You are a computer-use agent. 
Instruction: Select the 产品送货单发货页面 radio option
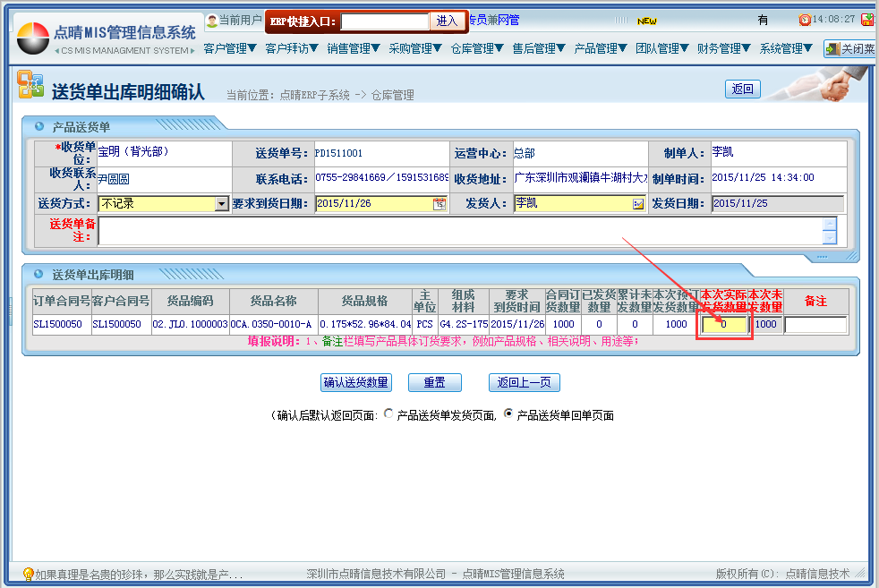pos(388,414)
